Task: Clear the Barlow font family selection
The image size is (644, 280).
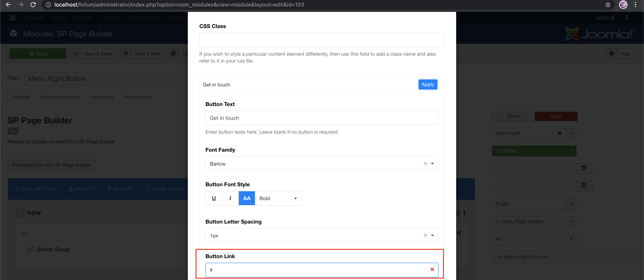Action: 425,164
